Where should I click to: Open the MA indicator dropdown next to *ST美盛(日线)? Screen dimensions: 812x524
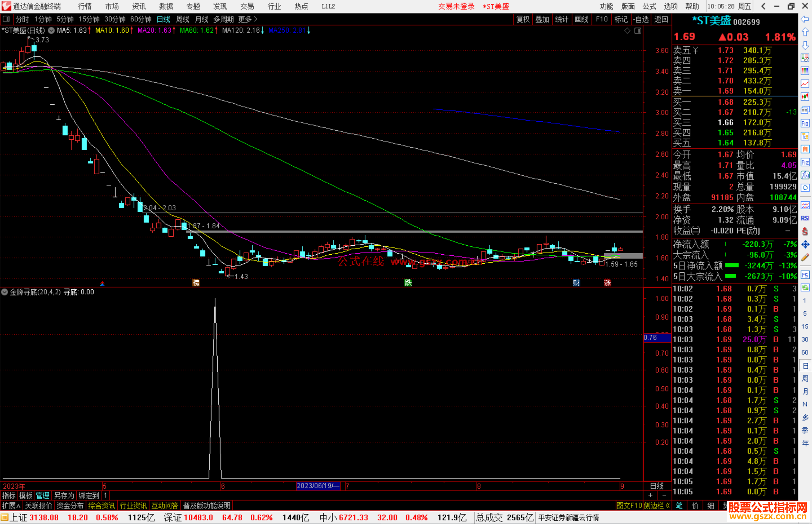(51, 30)
